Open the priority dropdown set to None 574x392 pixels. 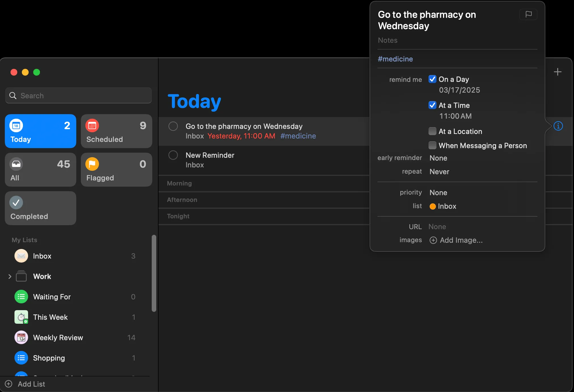click(438, 193)
